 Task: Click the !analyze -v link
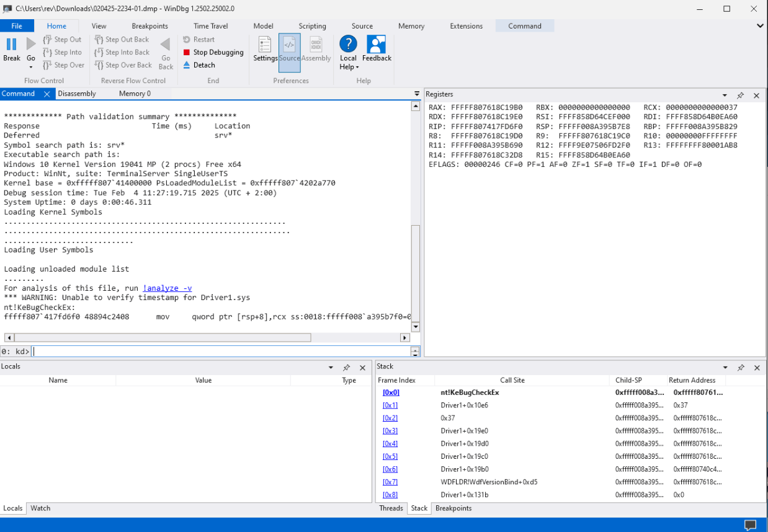pyautogui.click(x=167, y=288)
